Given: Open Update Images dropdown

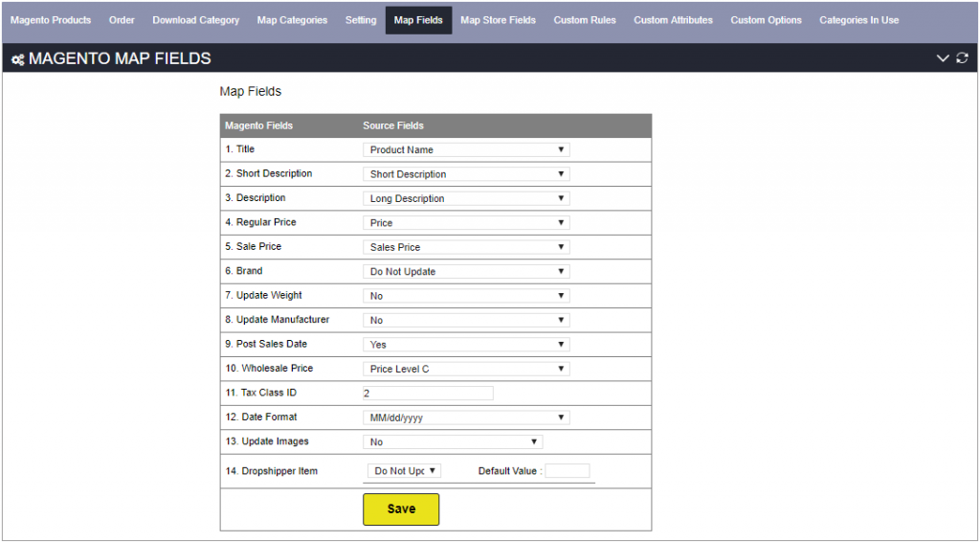Looking at the screenshot, I should [453, 442].
